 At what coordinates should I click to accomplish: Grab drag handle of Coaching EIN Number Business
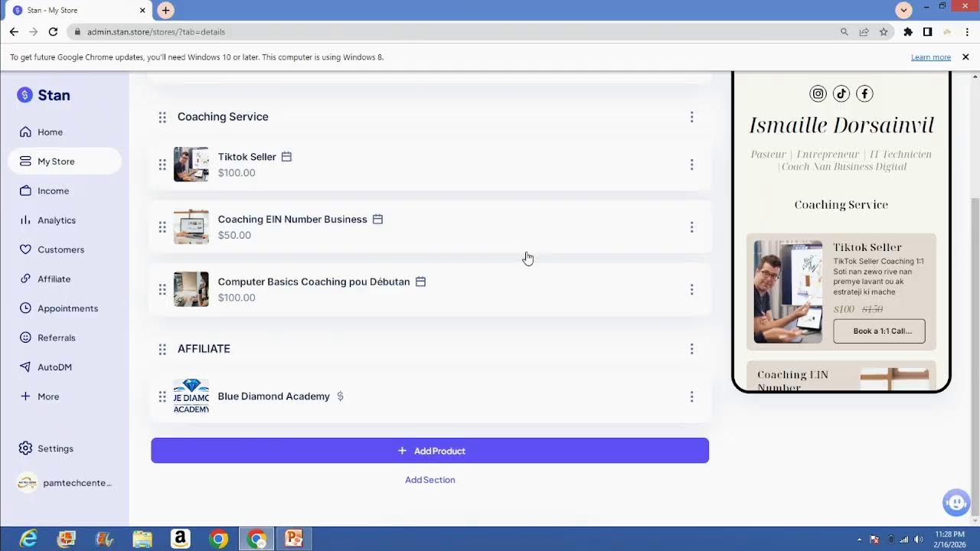pyautogui.click(x=162, y=227)
